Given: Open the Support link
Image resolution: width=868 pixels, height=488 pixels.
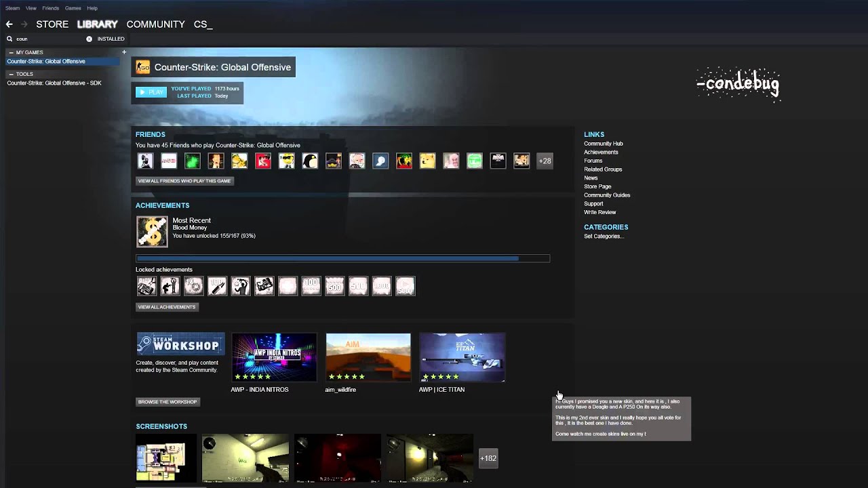Looking at the screenshot, I should [593, 203].
